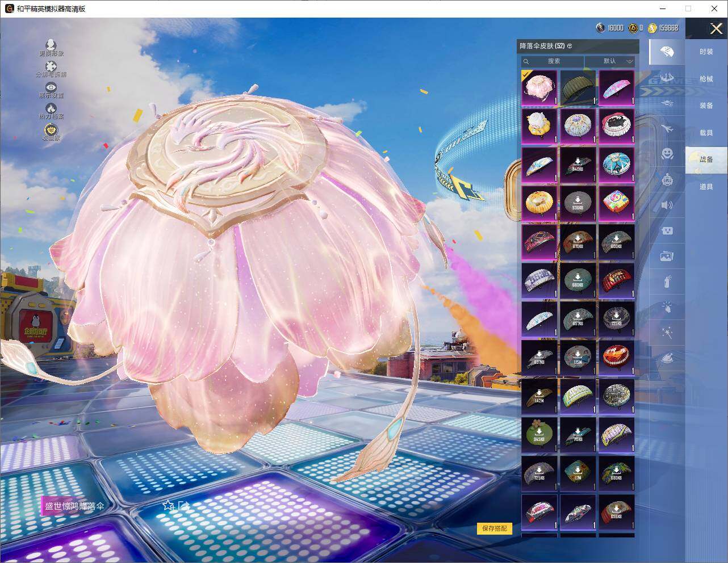Open 分解与拆解 puzzle icon

pyautogui.click(x=51, y=66)
